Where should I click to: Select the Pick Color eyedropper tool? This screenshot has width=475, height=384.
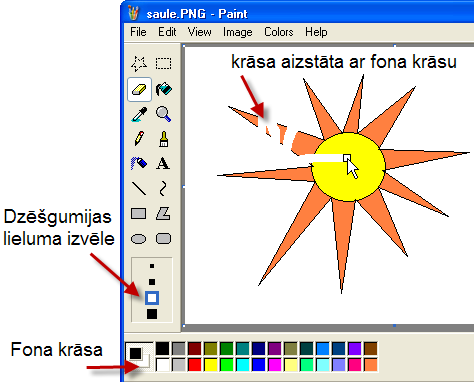(139, 114)
